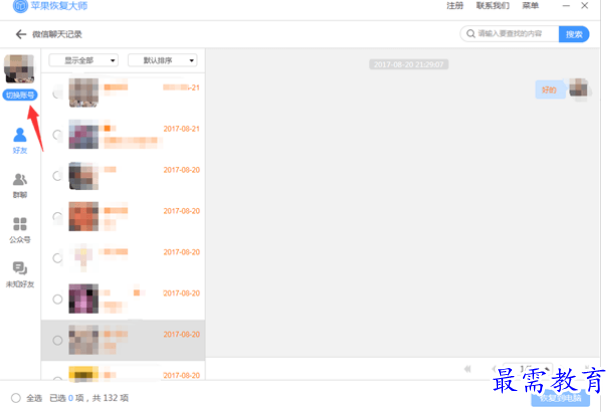Open the 未知好友 unknown friends section
The image size is (614, 412).
pyautogui.click(x=20, y=275)
